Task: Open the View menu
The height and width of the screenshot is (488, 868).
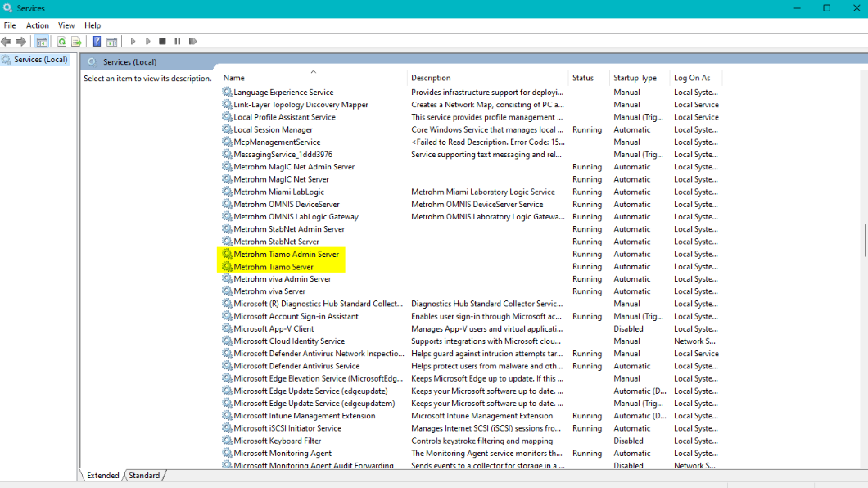Action: [66, 25]
